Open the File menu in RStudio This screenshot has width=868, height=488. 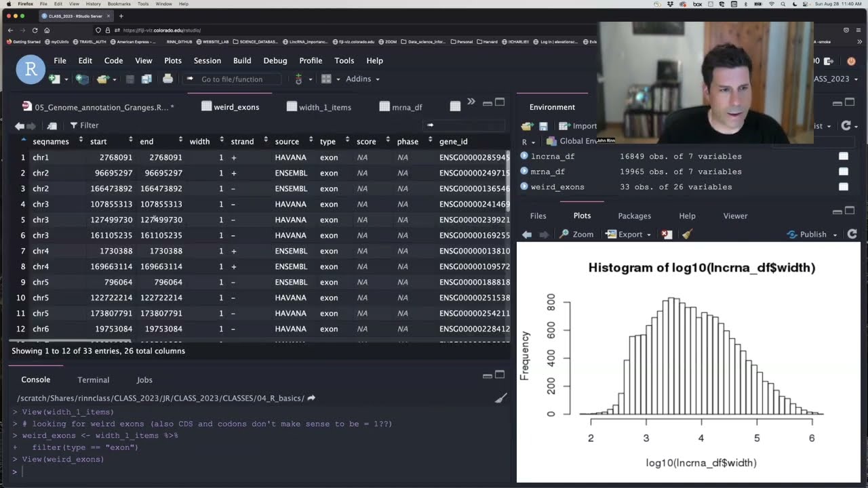60,60
